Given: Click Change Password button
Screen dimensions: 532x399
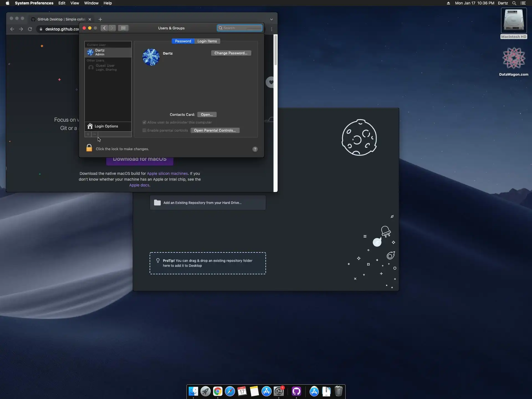Looking at the screenshot, I should tap(231, 53).
